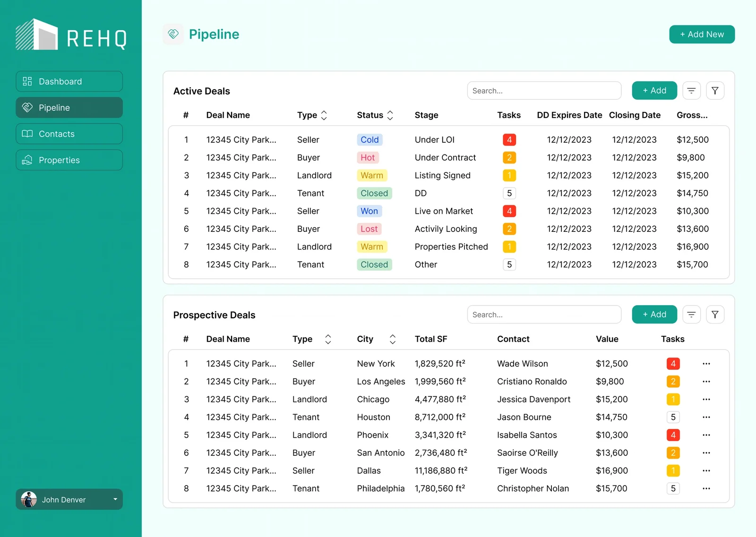This screenshot has height=537, width=756.
Task: Click the Cold status tag
Action: click(x=369, y=140)
